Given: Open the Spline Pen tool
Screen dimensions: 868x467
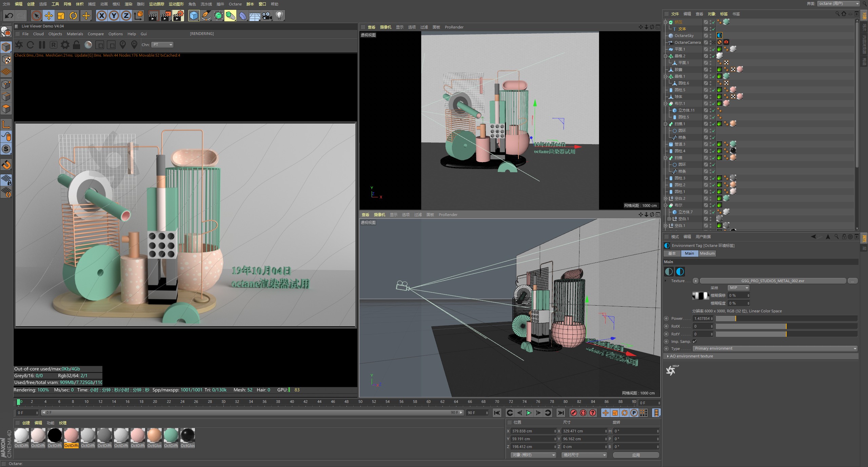Looking at the screenshot, I should pos(206,16).
